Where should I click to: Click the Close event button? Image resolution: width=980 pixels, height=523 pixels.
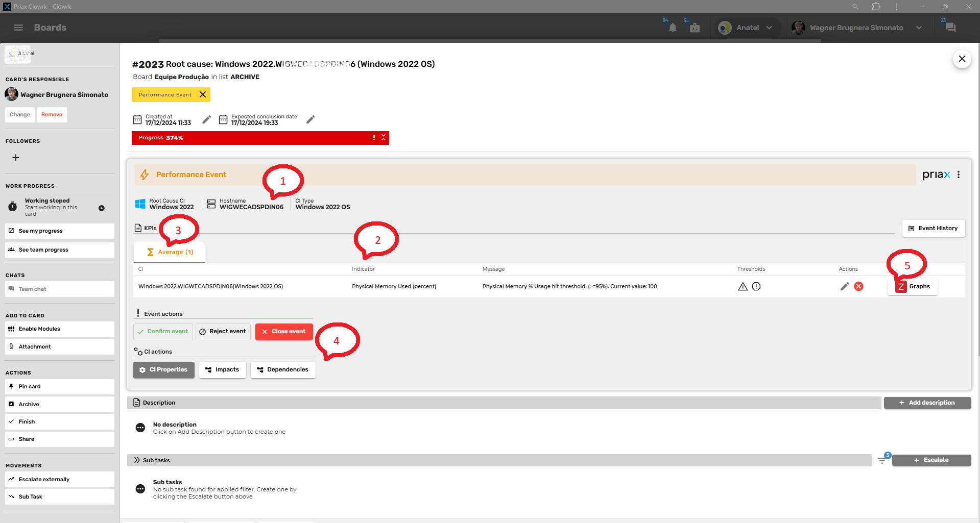(x=284, y=332)
